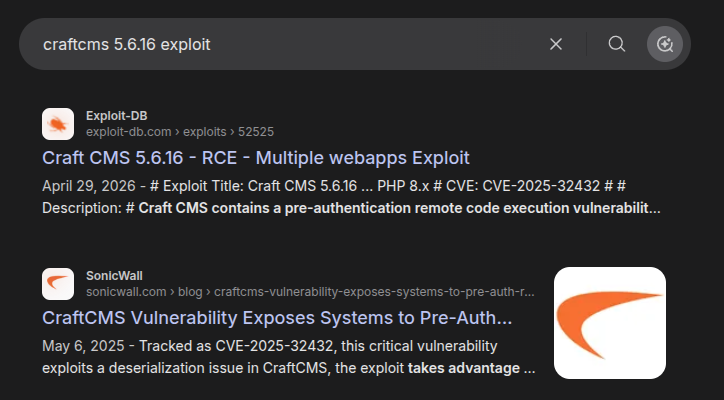The width and height of the screenshot is (724, 400).
Task: Click the large SonicWall logo thumbnail
Action: (609, 323)
